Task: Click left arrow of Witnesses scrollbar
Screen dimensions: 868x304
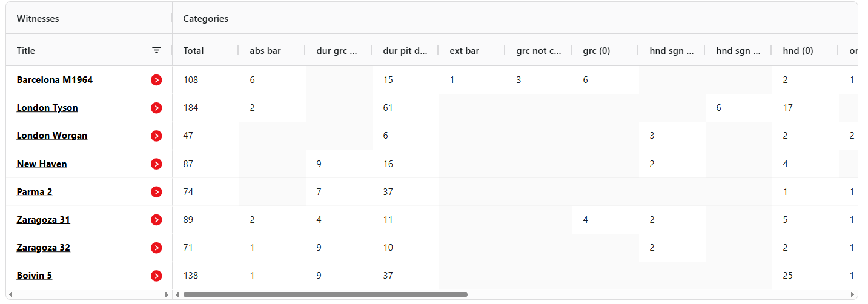Action: point(10,295)
